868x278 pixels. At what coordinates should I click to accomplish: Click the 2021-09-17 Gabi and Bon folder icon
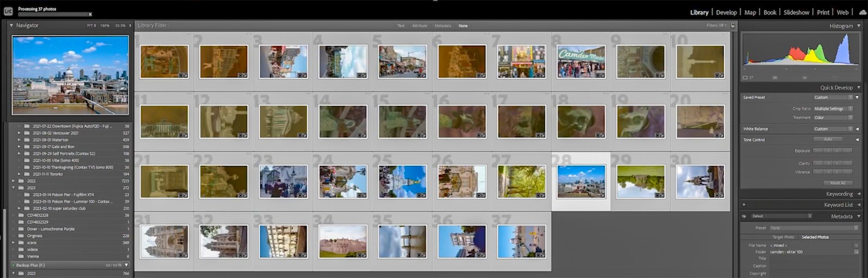(x=27, y=147)
